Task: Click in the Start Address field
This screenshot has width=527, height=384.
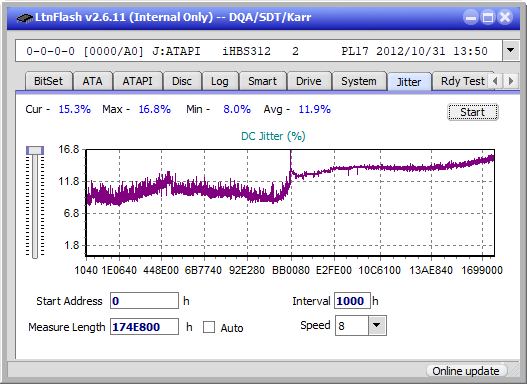Action: click(x=145, y=301)
